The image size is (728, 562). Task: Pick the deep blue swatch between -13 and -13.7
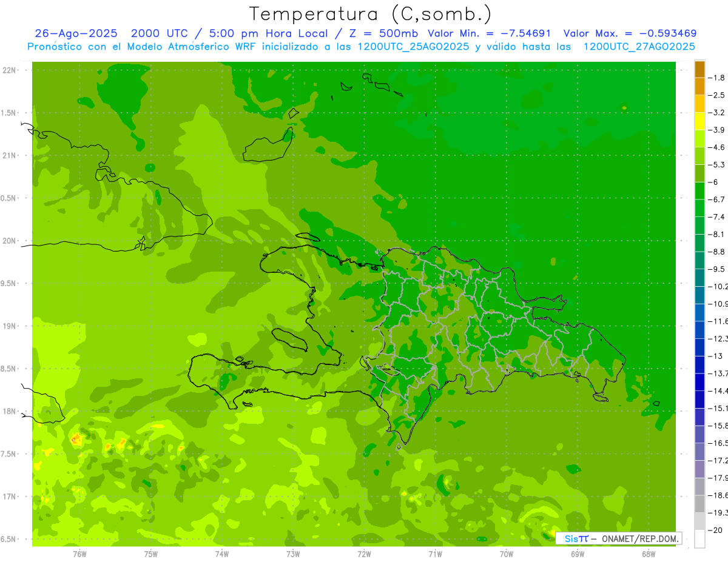(x=699, y=365)
